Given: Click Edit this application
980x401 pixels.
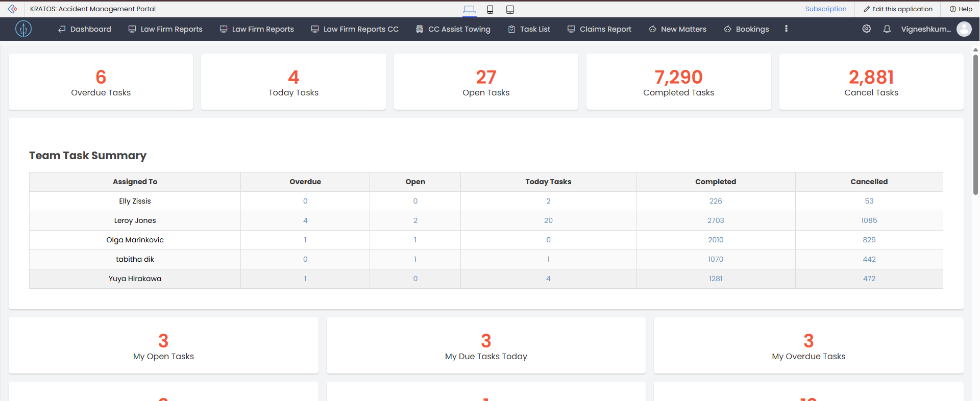Looking at the screenshot, I should (x=898, y=9).
